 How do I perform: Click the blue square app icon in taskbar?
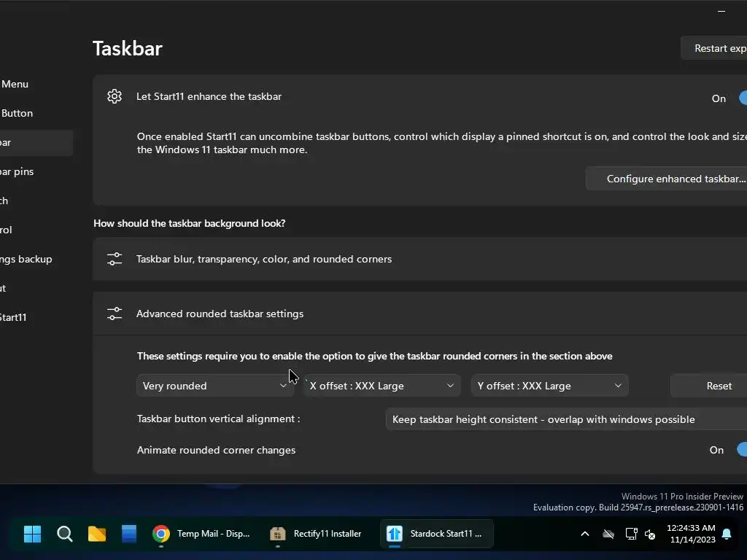point(129,534)
